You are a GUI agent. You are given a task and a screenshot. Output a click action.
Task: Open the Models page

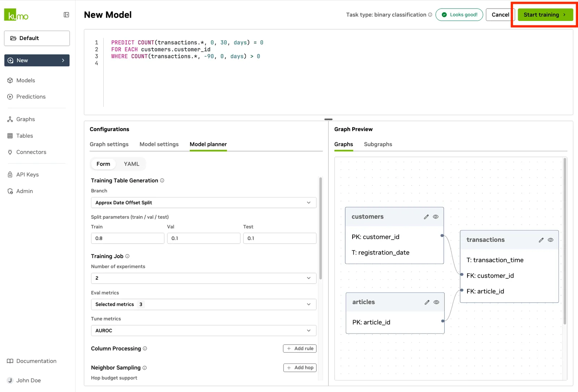pyautogui.click(x=26, y=80)
